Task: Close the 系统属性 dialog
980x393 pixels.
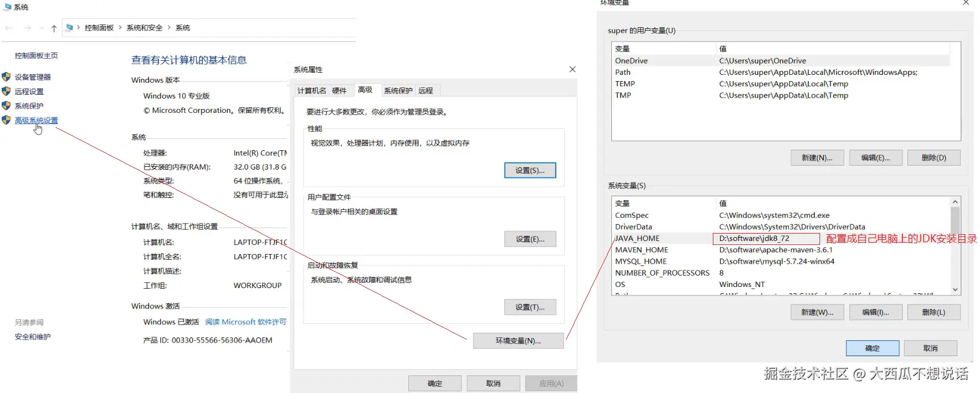Action: 572,69
